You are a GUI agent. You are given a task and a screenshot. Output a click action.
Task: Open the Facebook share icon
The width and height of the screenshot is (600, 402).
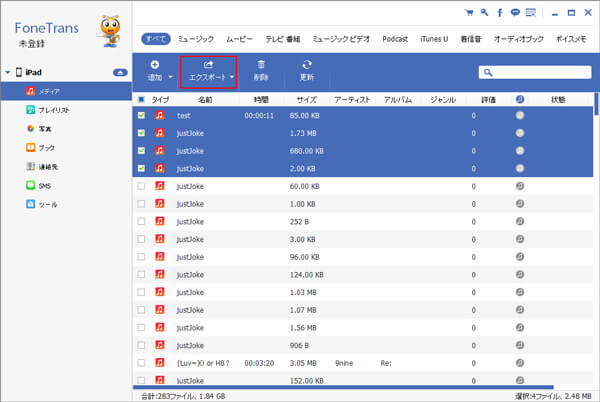pyautogui.click(x=499, y=13)
